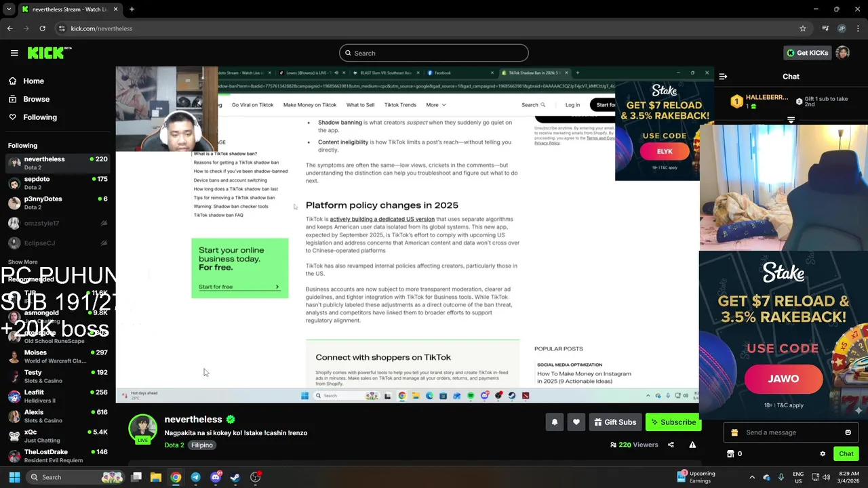Viewport: 868px width, 488px height.
Task: Open xQc Just Chatting channel
Action: pos(58,436)
